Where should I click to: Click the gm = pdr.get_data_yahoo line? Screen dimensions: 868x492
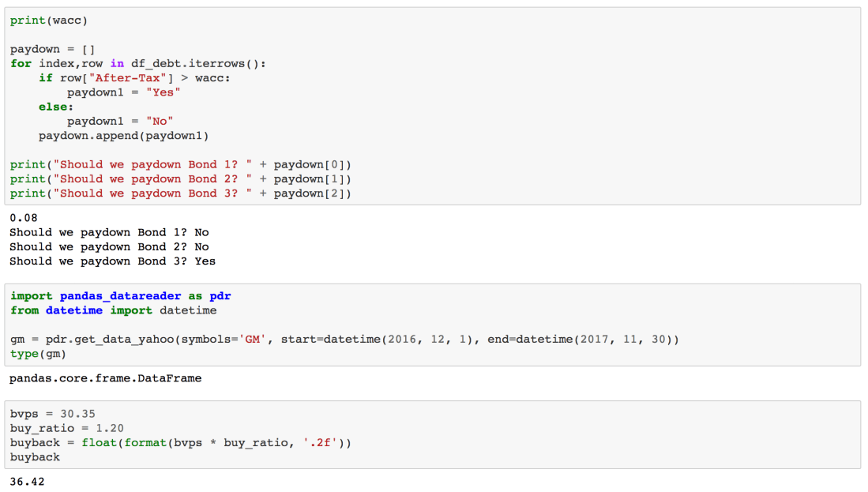click(344, 340)
